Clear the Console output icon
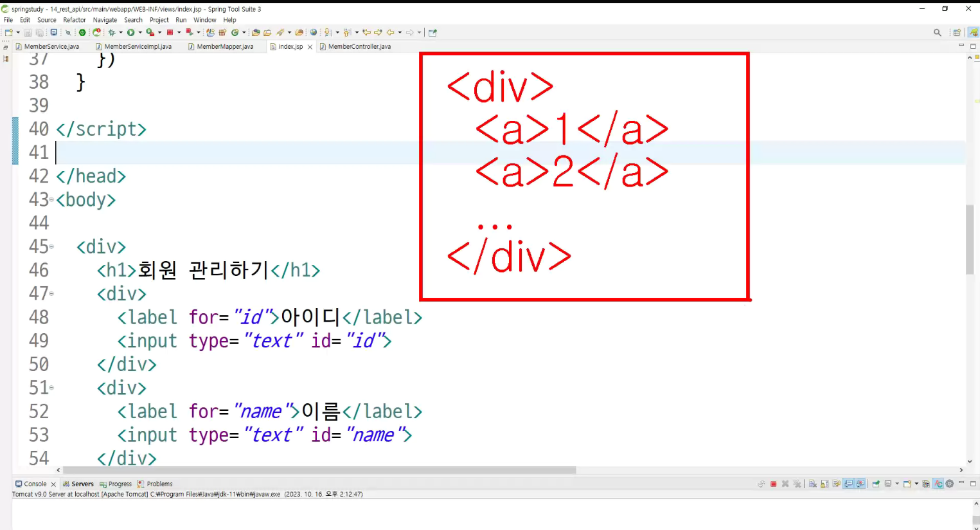980x530 pixels. 813,484
